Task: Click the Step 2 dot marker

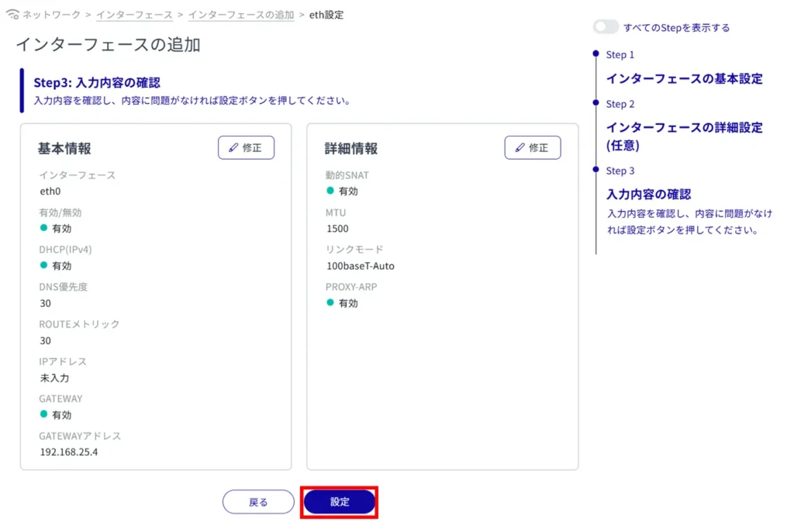Action: pos(595,103)
